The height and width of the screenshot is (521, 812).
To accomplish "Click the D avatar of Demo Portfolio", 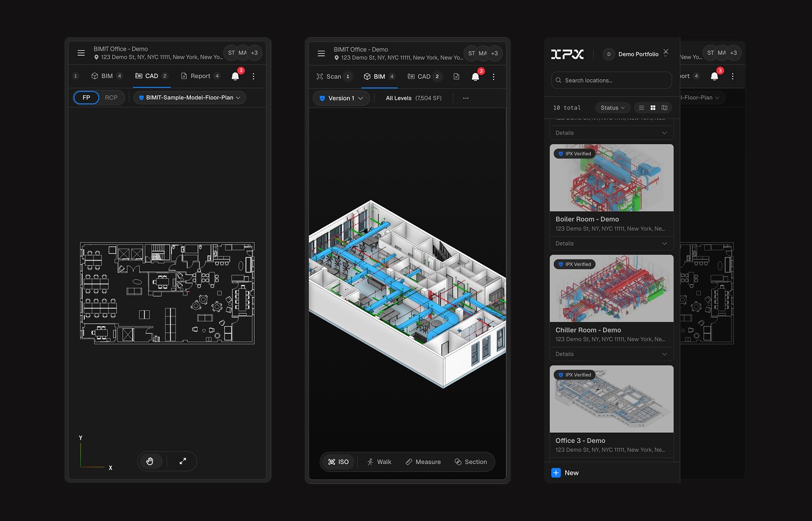I will [609, 54].
